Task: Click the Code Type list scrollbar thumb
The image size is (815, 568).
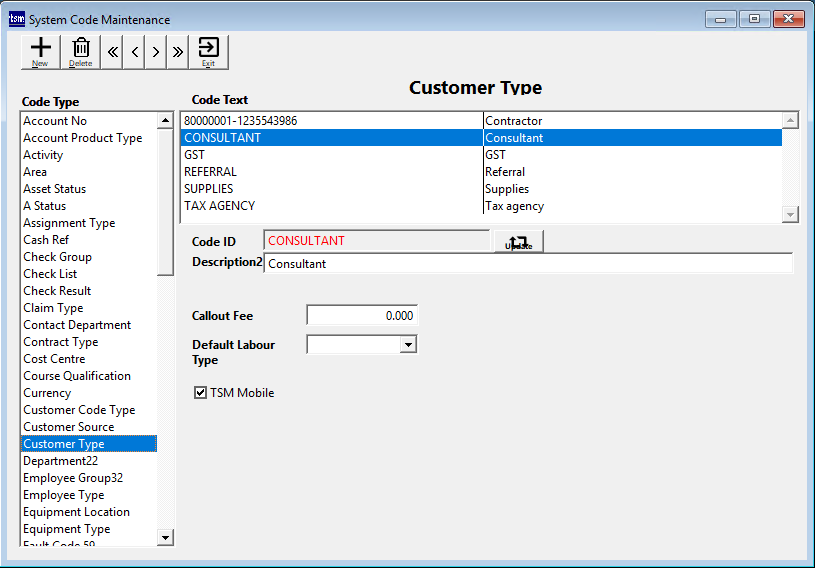Action: pos(165,202)
